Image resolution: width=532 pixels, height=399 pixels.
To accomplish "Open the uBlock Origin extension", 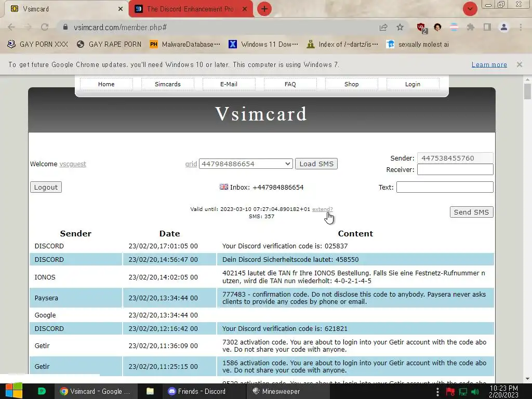I will coord(422,28).
